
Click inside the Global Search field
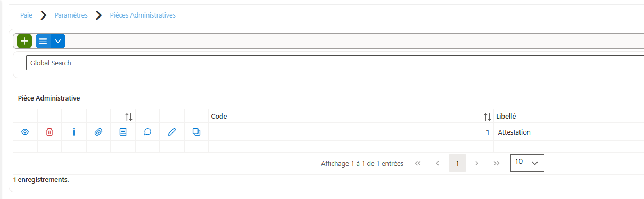[x=335, y=63]
